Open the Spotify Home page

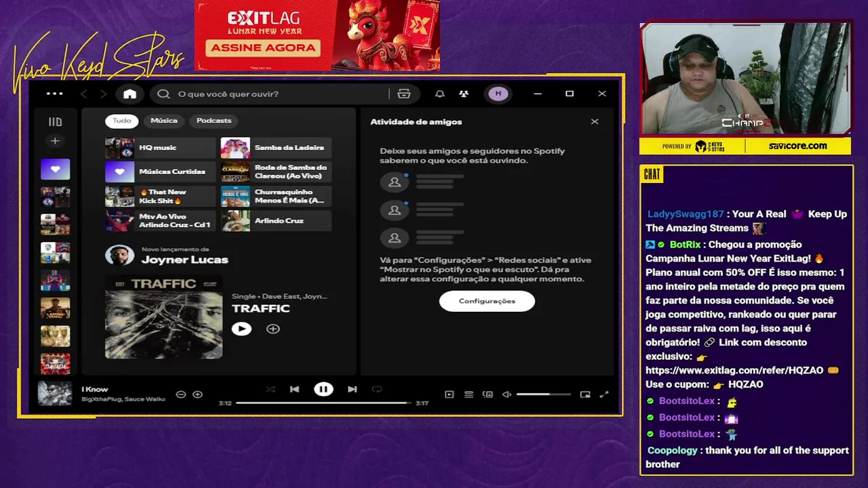coord(130,94)
